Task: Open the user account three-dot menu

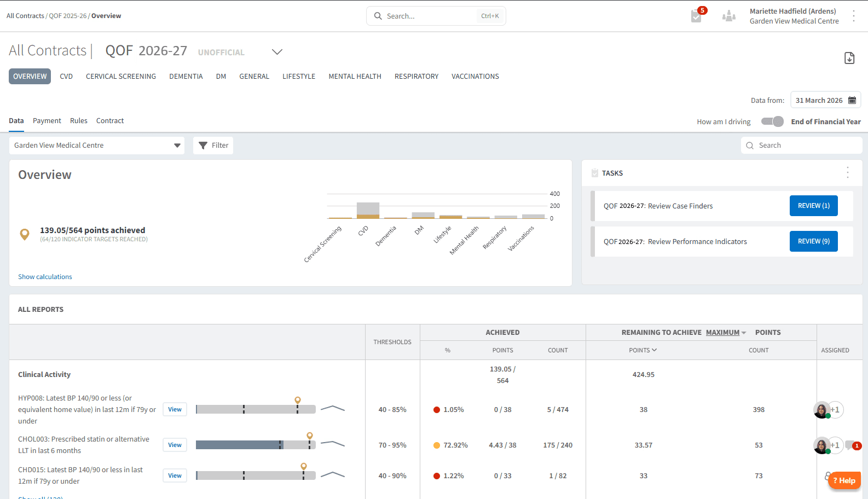Action: click(x=853, y=16)
